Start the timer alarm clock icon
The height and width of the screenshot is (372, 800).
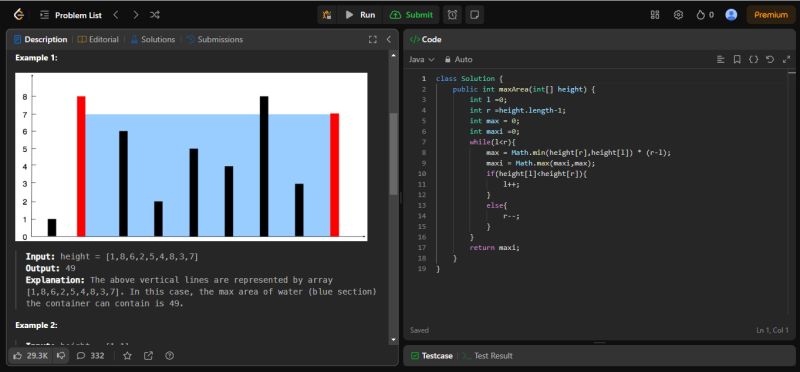453,15
